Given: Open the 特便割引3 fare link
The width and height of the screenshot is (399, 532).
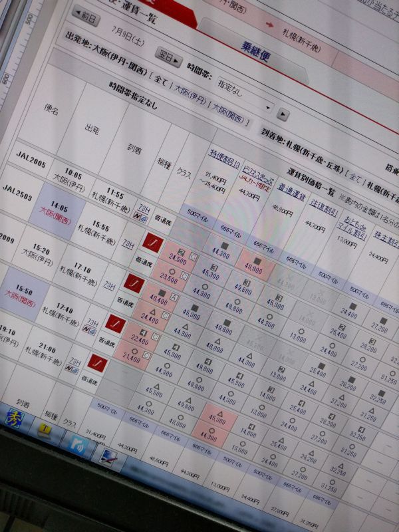Looking at the screenshot, I should click(x=224, y=160).
